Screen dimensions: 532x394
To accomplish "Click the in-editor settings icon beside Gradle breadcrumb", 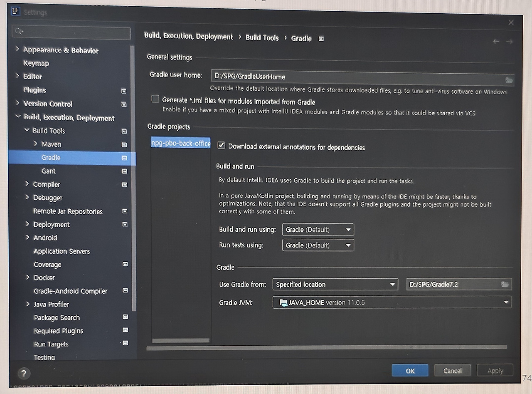I will click(321, 38).
